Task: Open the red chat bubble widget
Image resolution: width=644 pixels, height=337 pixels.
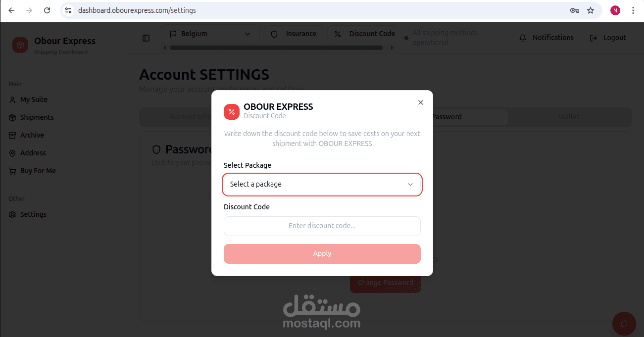Action: pos(624,324)
